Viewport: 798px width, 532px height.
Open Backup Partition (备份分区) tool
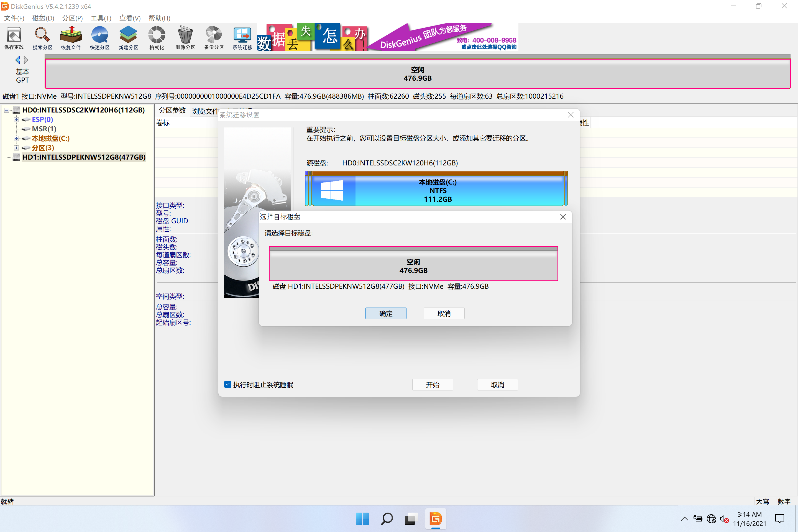click(x=214, y=38)
